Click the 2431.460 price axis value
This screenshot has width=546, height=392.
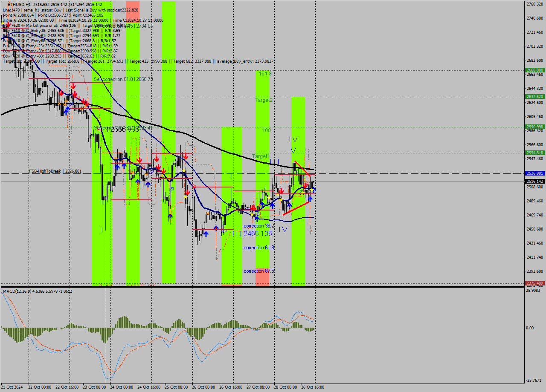click(x=535, y=243)
